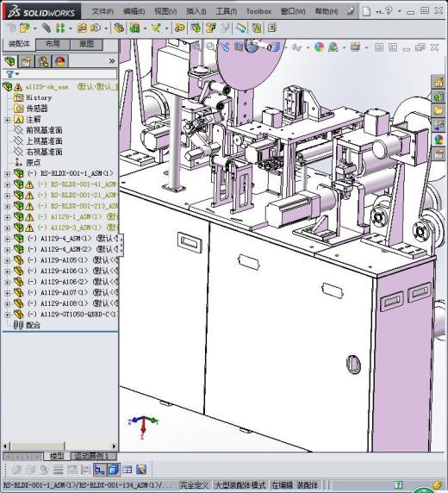Click the New Motion Study icon
The image size is (448, 493).
[x=180, y=28]
